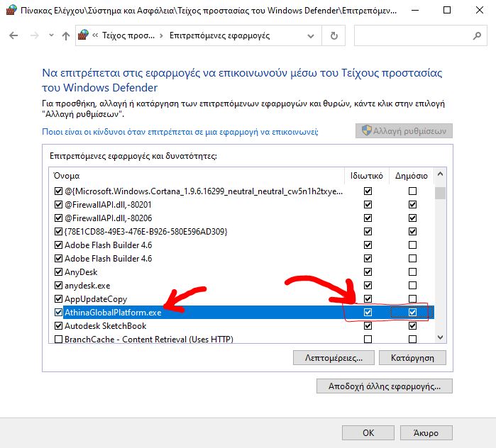Minimize the window
Image resolution: width=496 pixels, height=448 pixels.
[415, 10]
